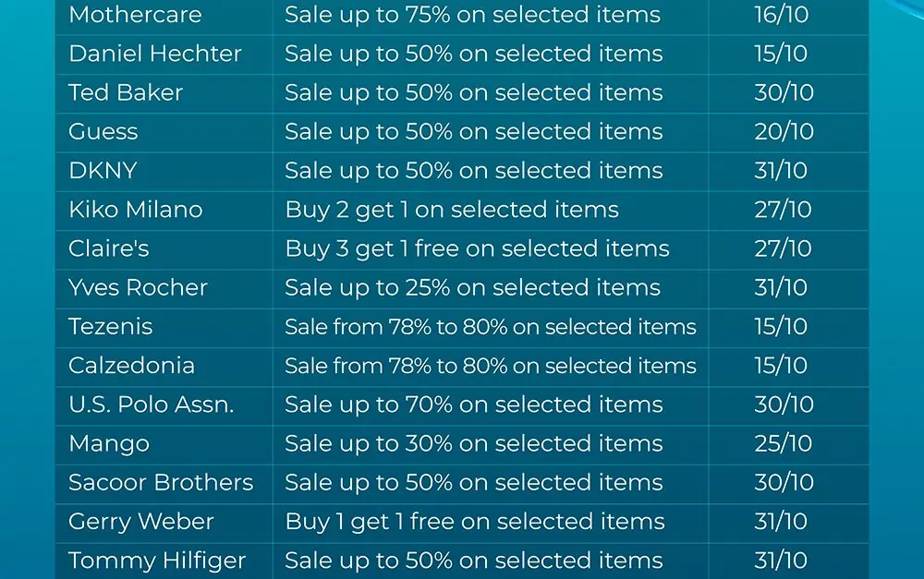Screen dimensions: 924x579
Task: Click Yves Rocher's 25% sale text
Action: pyautogui.click(x=472, y=287)
